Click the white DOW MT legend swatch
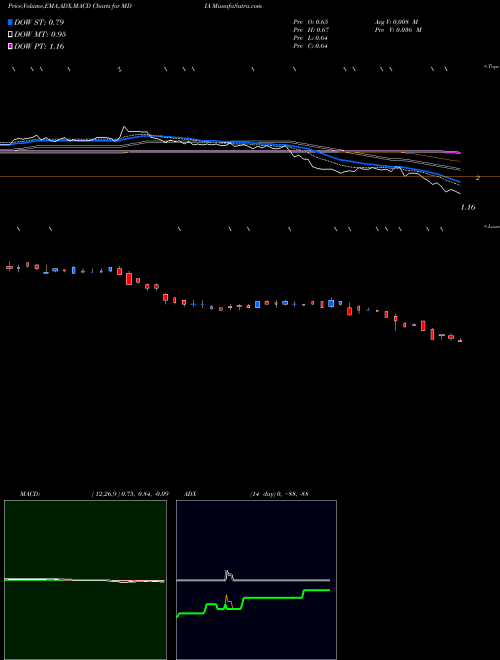 pos(10,35)
